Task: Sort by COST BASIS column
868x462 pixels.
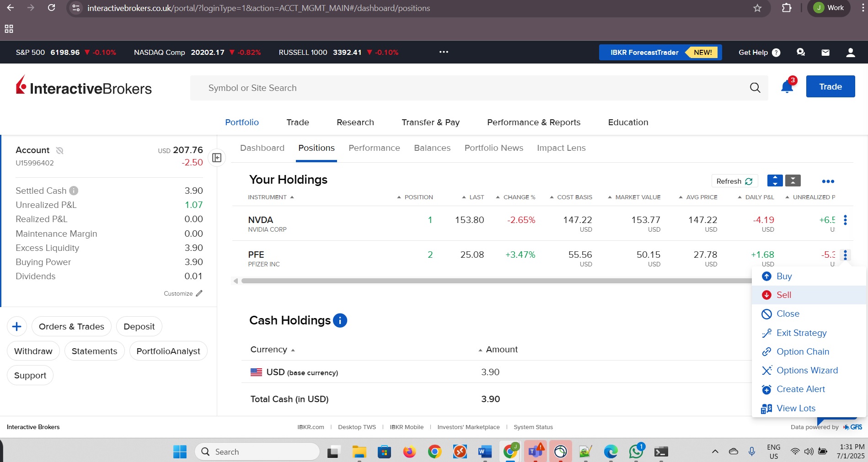Action: tap(571, 197)
